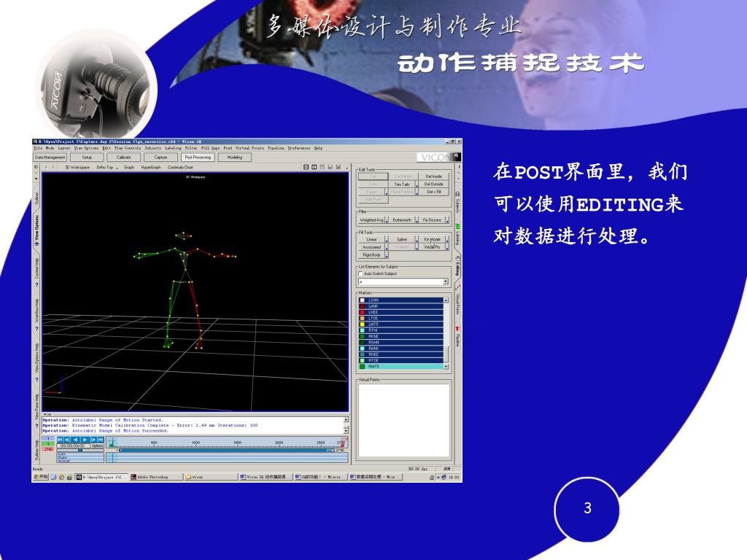This screenshot has width=747, height=560.
Task: Click the LANK marker color swatch
Action: (x=362, y=306)
